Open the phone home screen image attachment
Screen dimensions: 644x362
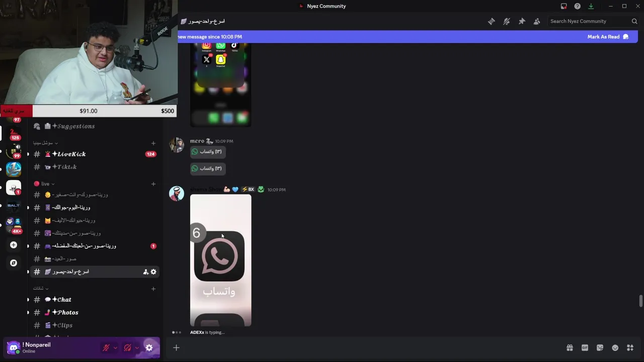[221, 84]
